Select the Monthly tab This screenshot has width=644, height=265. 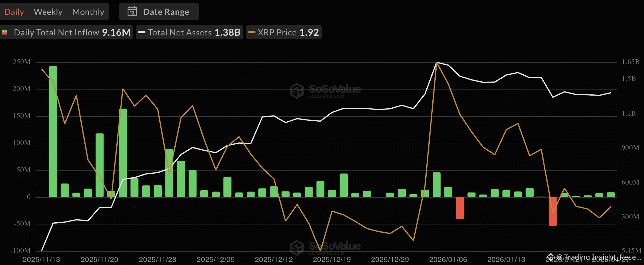pos(88,12)
